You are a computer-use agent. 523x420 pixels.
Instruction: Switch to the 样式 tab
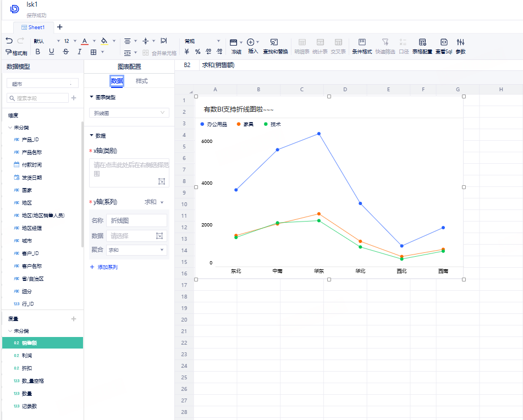pyautogui.click(x=142, y=81)
